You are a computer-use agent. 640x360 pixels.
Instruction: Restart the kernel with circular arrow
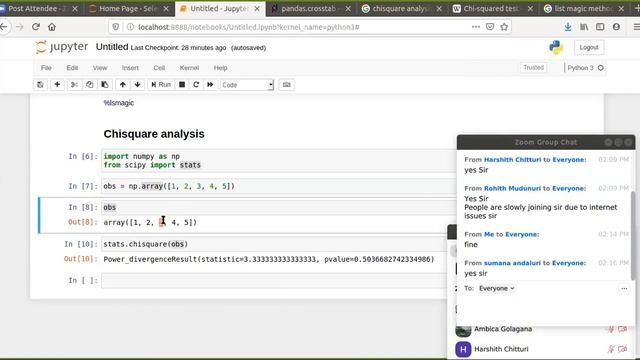(x=196, y=84)
